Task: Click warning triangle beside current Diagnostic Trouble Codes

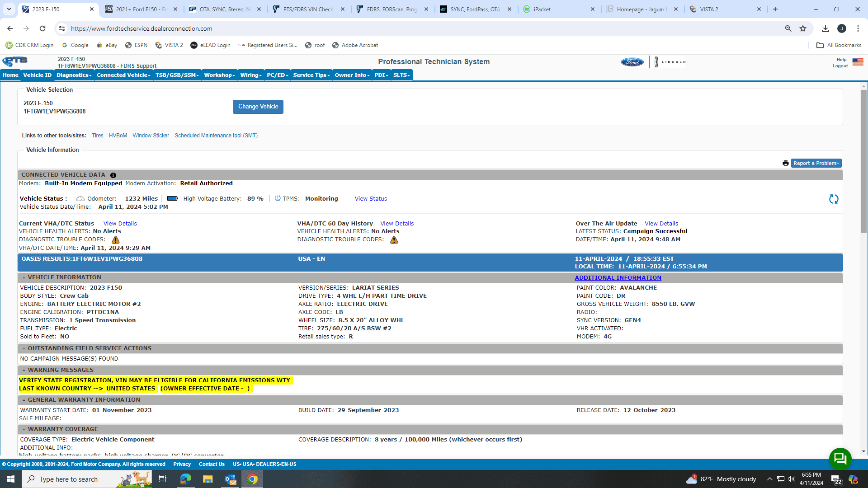Action: [116, 240]
